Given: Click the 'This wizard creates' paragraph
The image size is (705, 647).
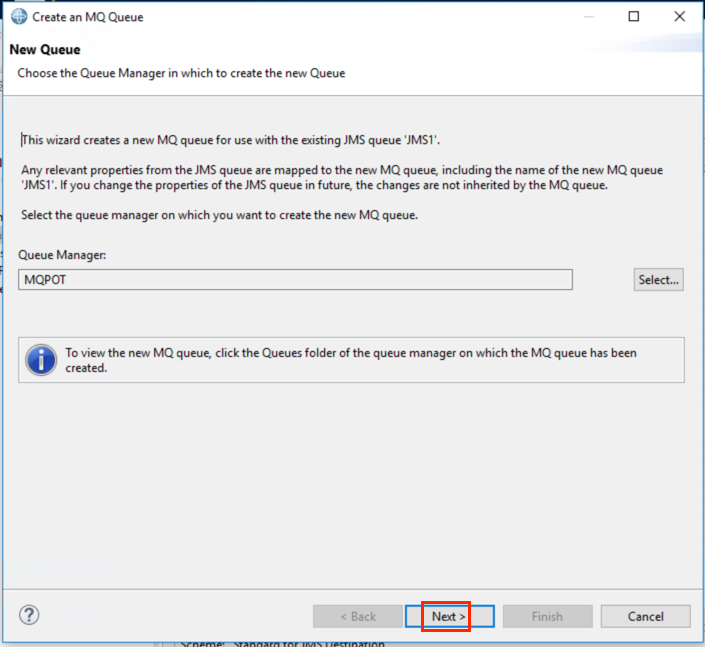Looking at the screenshot, I should [230, 140].
